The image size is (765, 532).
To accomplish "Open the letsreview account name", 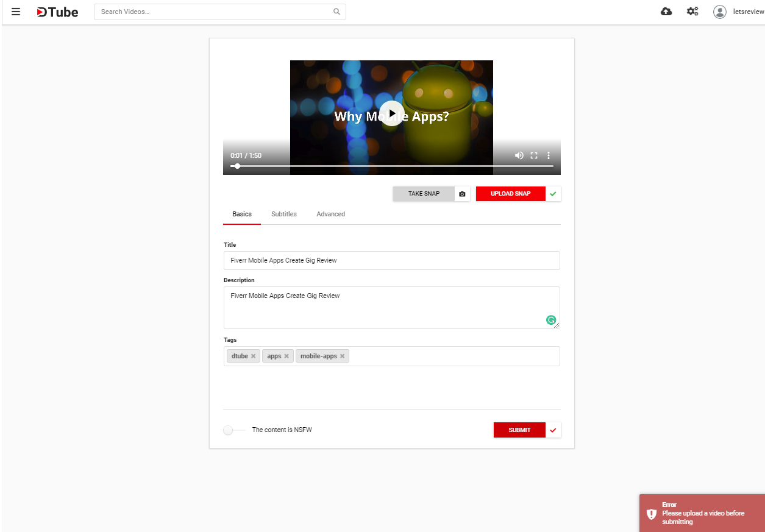I will (x=748, y=12).
